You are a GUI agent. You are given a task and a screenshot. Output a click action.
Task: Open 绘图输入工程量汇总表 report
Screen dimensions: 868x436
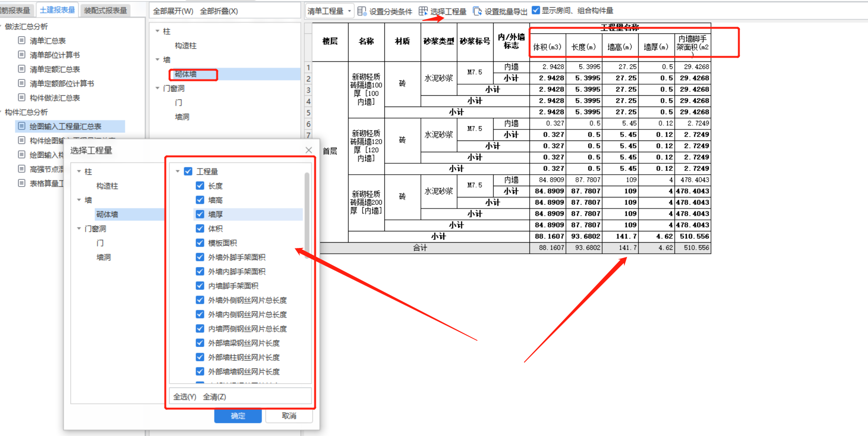66,126
